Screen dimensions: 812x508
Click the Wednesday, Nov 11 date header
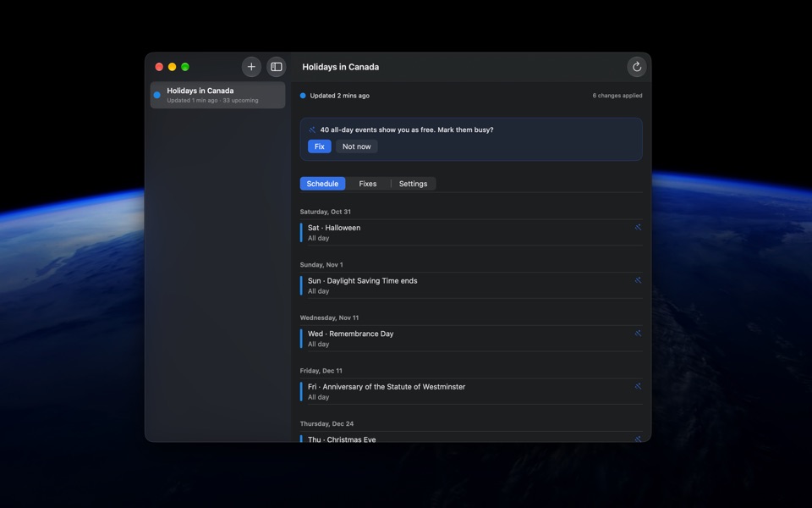(x=329, y=317)
